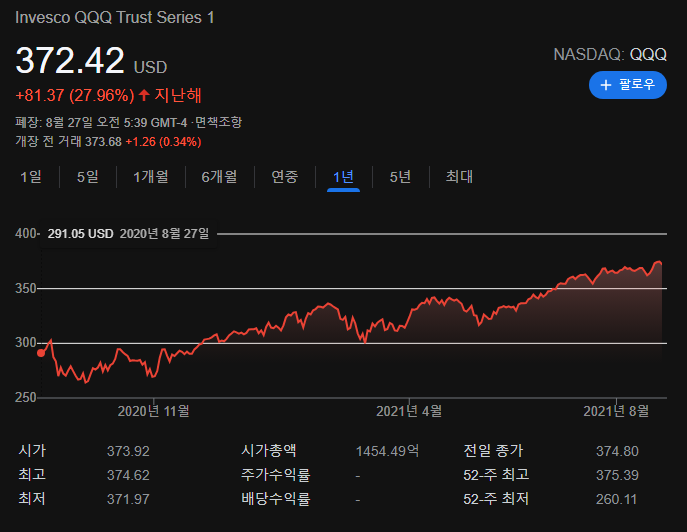Open the 연중 year-to-date tab
The image size is (687, 532).
click(285, 177)
